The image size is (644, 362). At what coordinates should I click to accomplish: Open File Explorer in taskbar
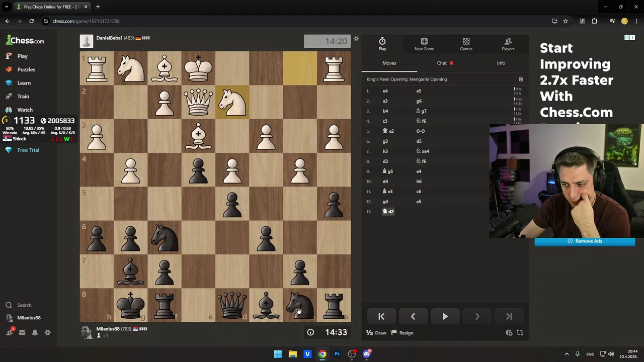click(x=292, y=354)
